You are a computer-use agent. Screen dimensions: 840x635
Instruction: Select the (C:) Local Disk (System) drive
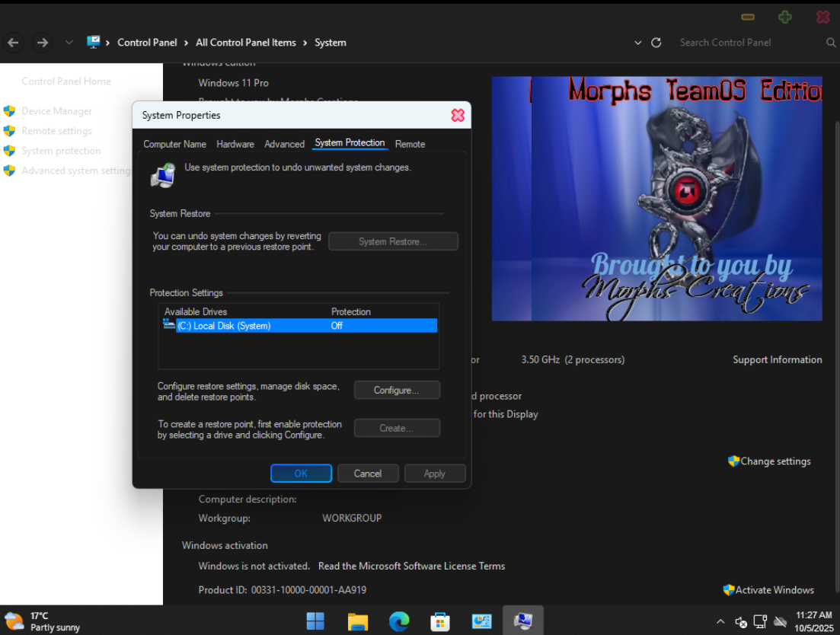tap(223, 326)
